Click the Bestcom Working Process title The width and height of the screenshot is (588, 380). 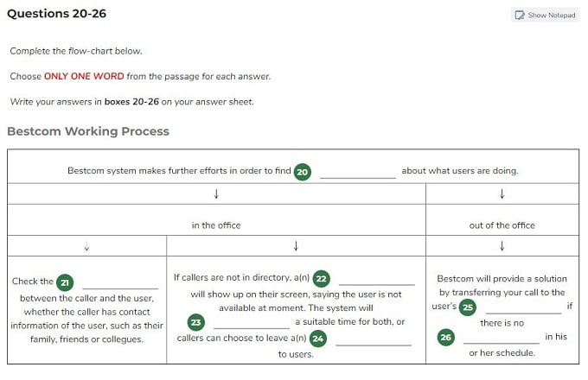point(88,131)
